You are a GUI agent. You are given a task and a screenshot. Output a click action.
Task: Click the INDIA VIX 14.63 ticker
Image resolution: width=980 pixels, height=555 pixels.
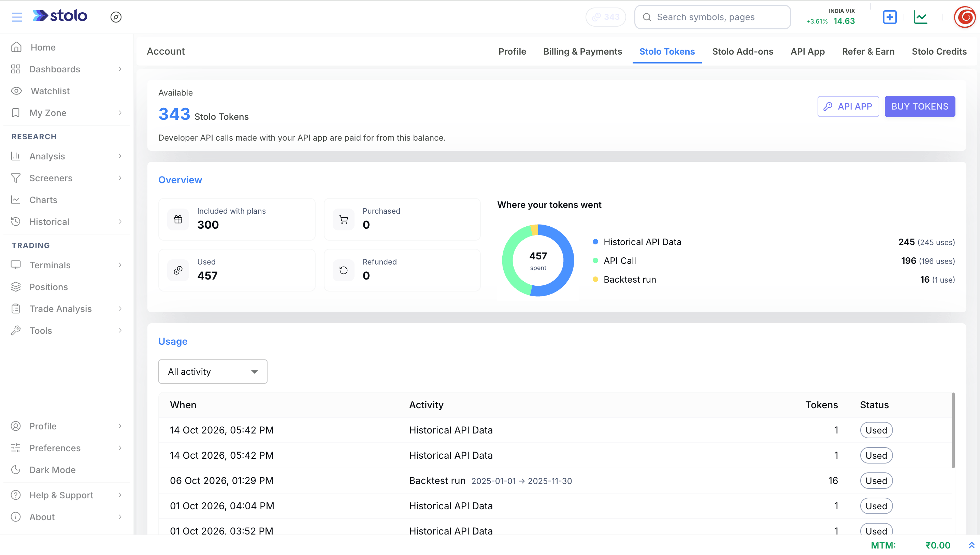831,17
